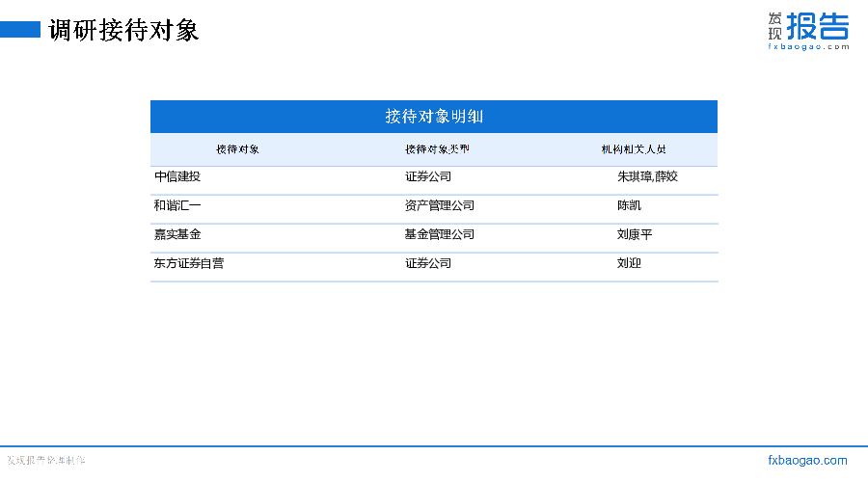Click 证券公司 in the 中信建投 row
The height and width of the screenshot is (482, 868).
pos(428,176)
